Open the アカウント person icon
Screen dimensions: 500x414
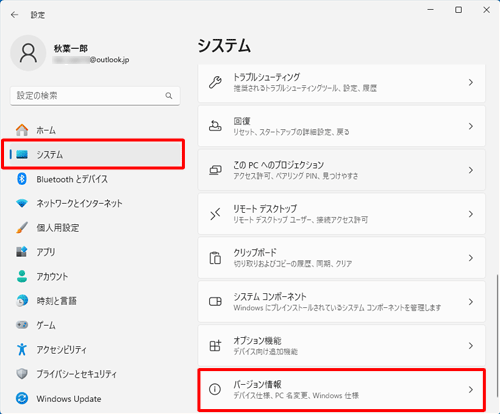[22, 276]
